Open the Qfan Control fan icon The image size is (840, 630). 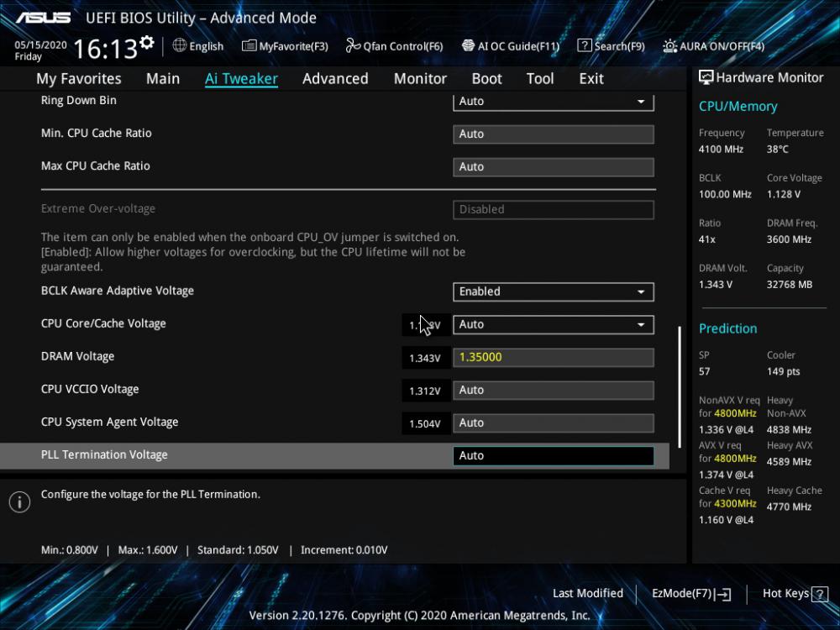pyautogui.click(x=353, y=45)
